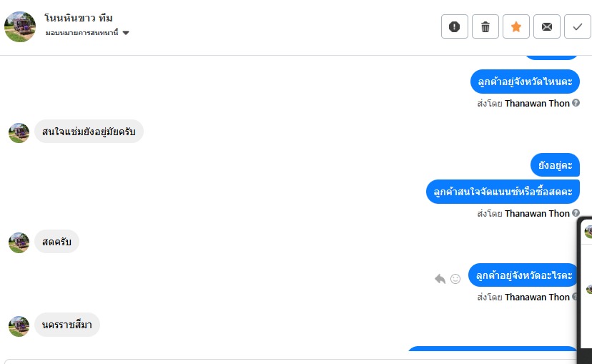Click the spam exclamation icon button
The height and width of the screenshot is (364, 592).
click(x=455, y=27)
